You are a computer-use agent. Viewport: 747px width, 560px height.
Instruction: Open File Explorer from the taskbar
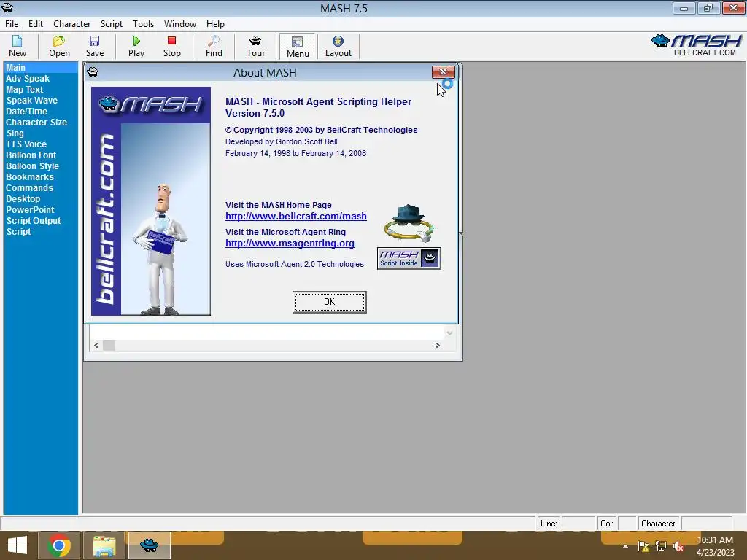[104, 545]
